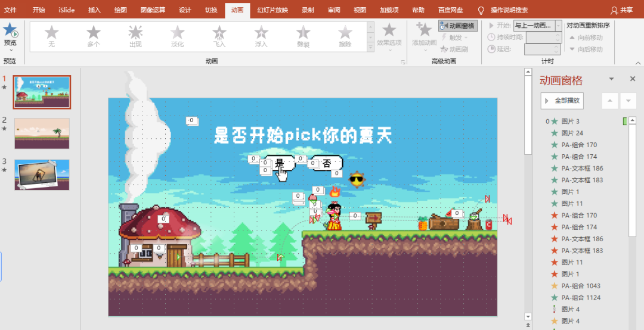Open 效果选项 (Effect Options)
Image resolution: width=644 pixels, height=330 pixels.
pyautogui.click(x=389, y=35)
